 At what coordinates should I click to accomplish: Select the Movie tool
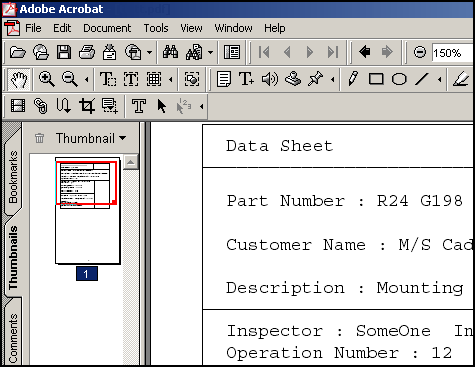click(18, 106)
